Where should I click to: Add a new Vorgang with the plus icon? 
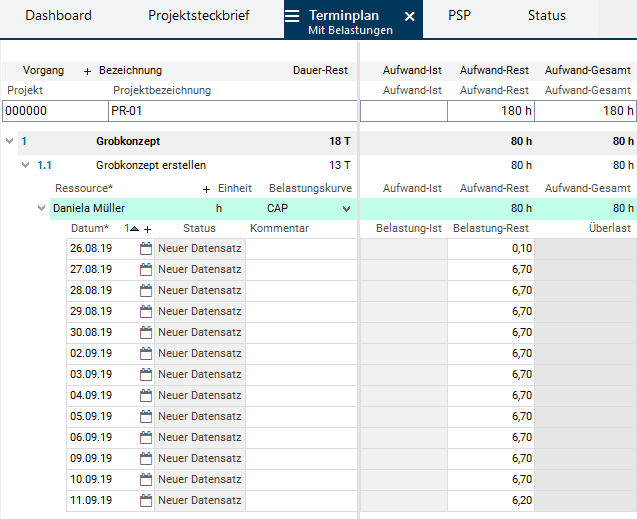pyautogui.click(x=87, y=71)
